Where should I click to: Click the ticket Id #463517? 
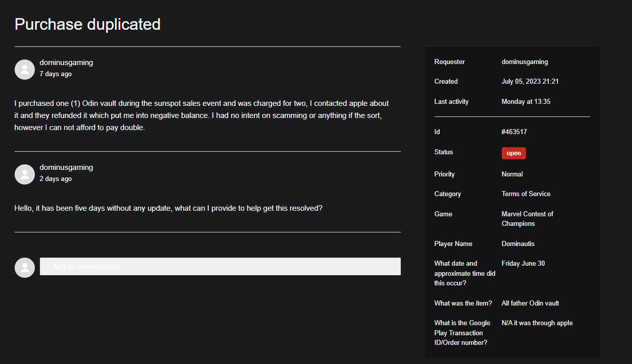click(514, 132)
